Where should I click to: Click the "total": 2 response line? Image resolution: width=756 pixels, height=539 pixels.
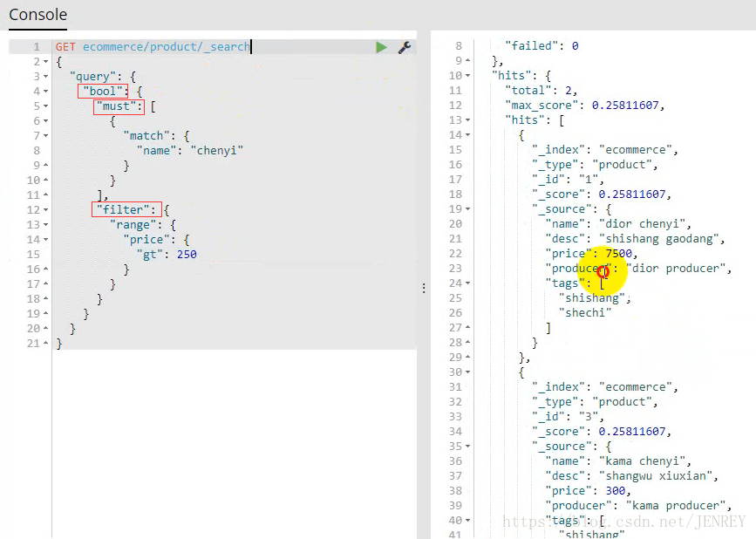point(541,91)
